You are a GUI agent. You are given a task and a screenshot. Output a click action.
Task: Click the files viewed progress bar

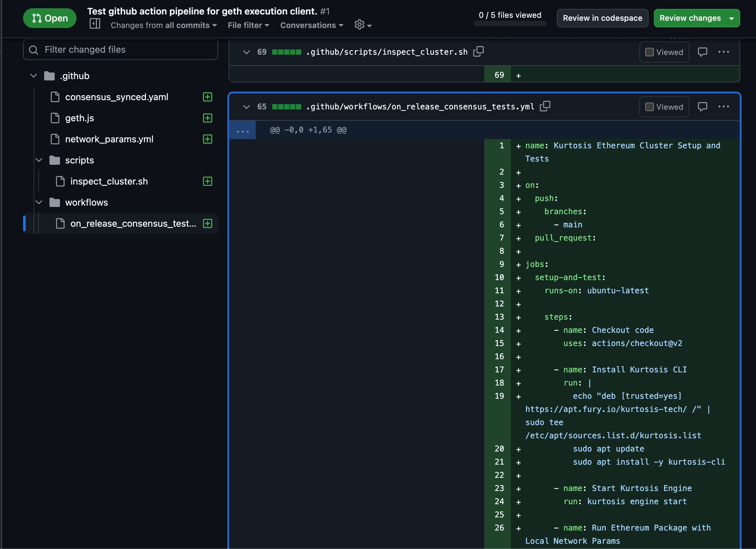[510, 23]
